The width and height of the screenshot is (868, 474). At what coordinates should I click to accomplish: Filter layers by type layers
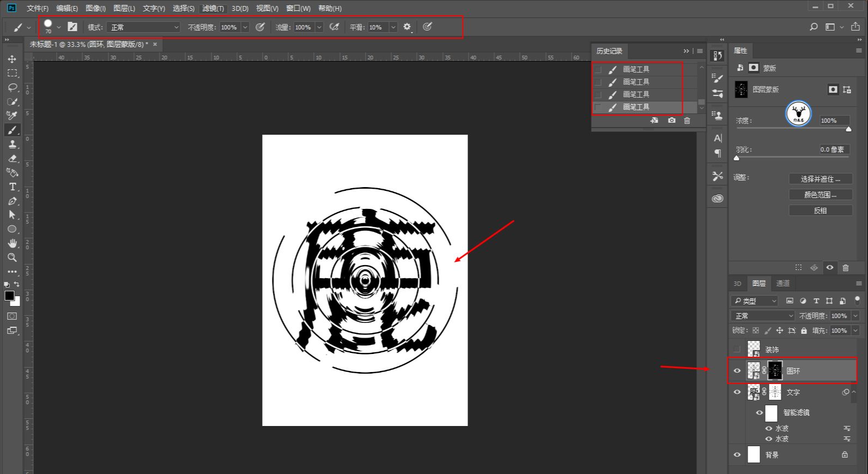(816, 301)
